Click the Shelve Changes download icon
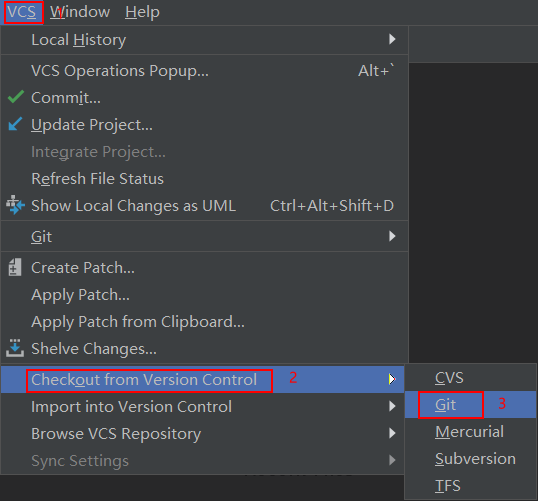538x501 pixels. [x=15, y=348]
